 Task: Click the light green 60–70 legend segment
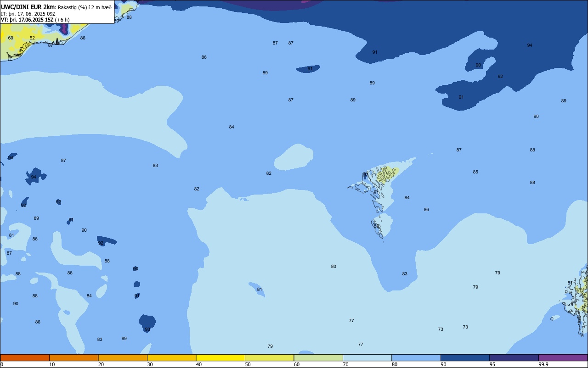[x=318, y=357]
